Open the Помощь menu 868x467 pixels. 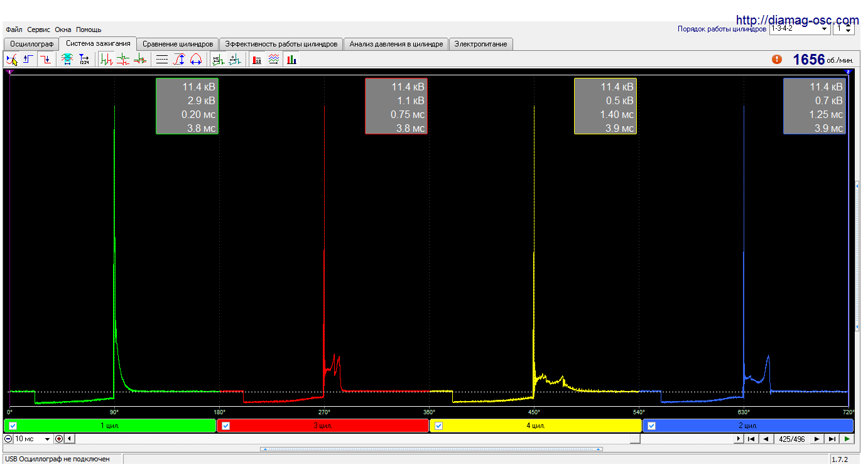click(89, 30)
